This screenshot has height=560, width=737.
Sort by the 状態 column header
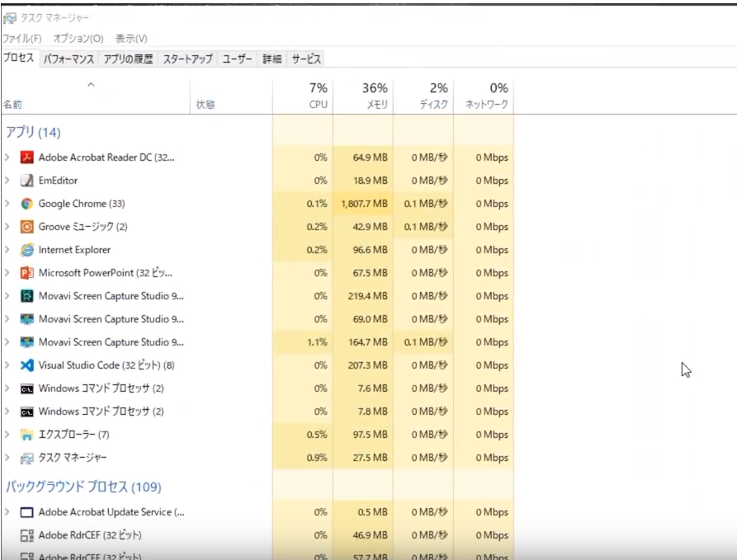231,96
